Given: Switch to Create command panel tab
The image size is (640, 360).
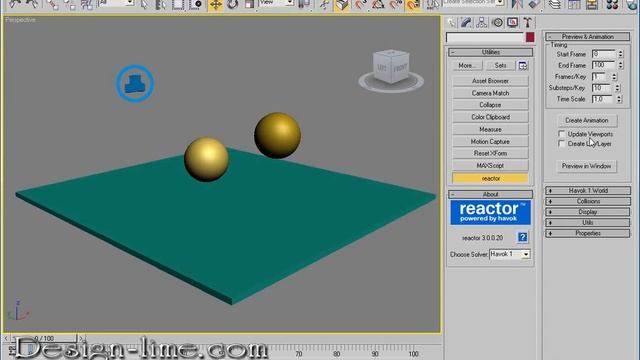Looking at the screenshot, I should pos(451,23).
